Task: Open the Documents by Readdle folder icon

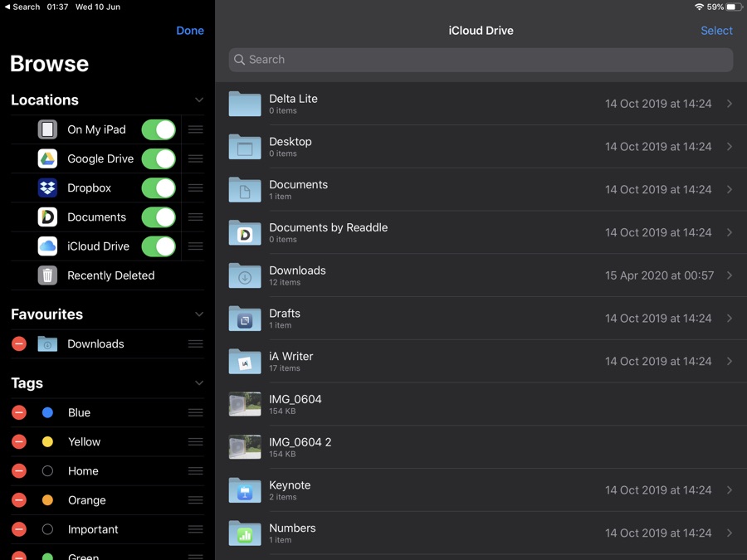Action: [245, 232]
